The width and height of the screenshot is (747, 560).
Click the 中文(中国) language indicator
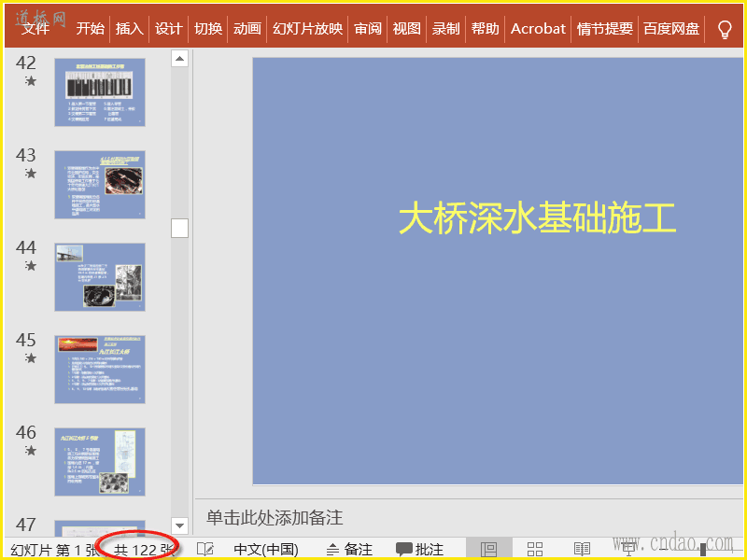tap(266, 550)
